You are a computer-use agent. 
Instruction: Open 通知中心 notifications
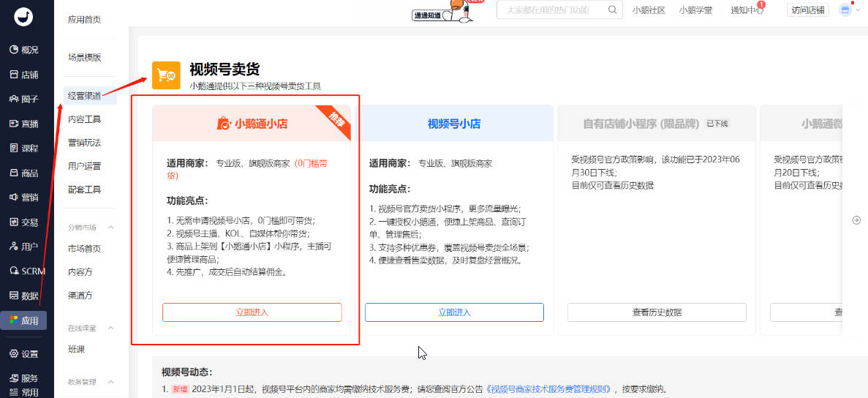tap(747, 10)
